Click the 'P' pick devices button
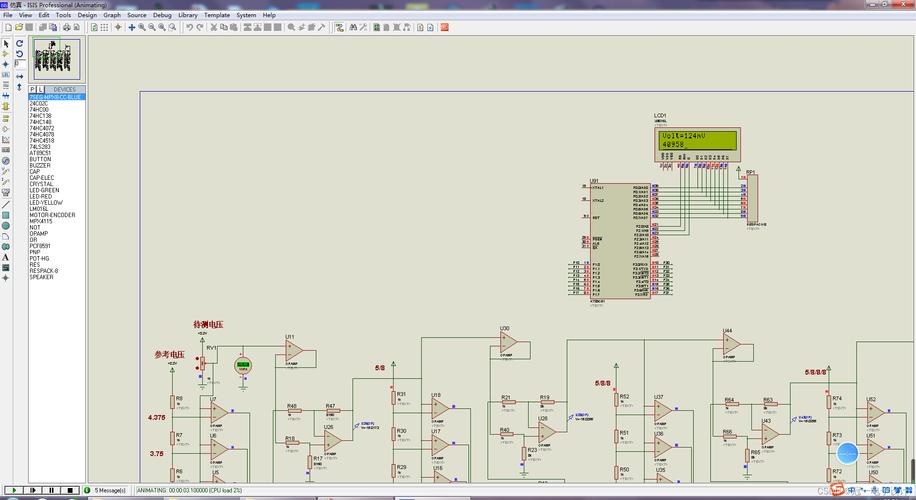Image resolution: width=916 pixels, height=500 pixels. pos(33,89)
